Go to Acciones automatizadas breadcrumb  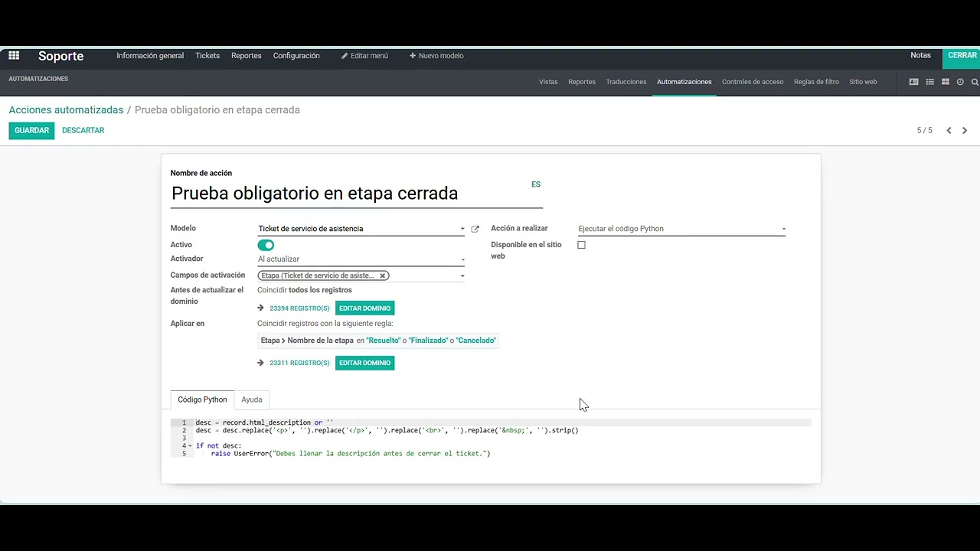(66, 110)
